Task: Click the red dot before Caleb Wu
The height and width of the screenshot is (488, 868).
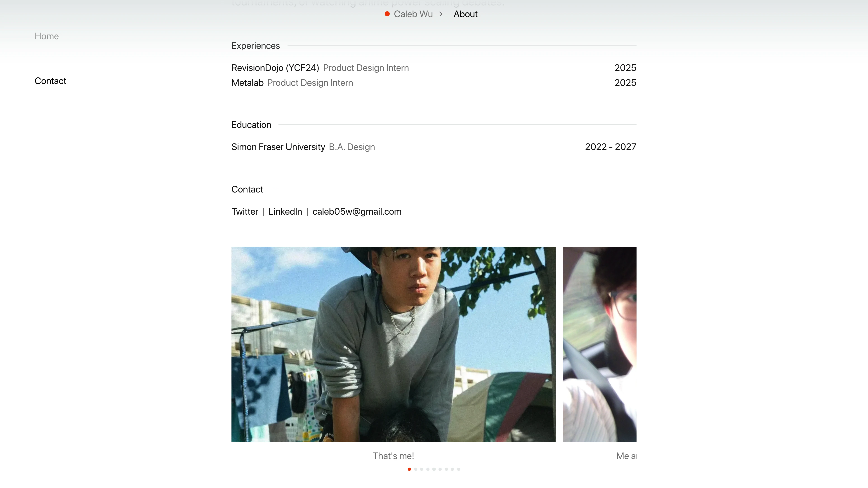Action: click(387, 14)
